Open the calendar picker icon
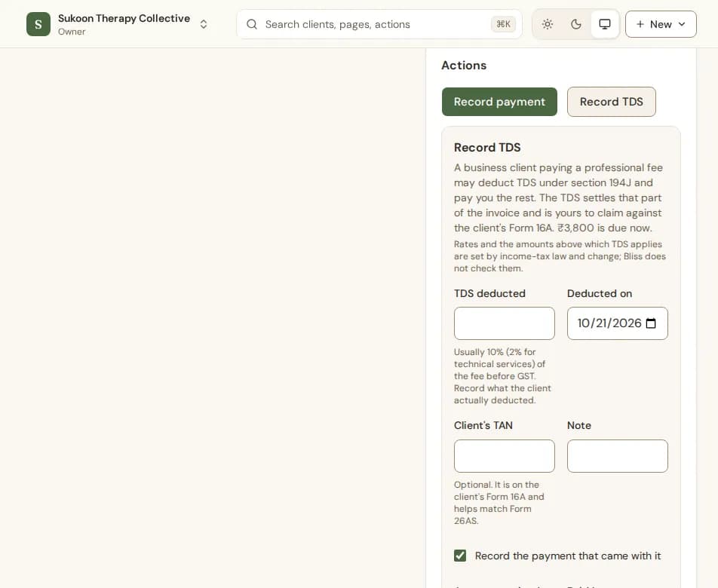 [x=651, y=323]
